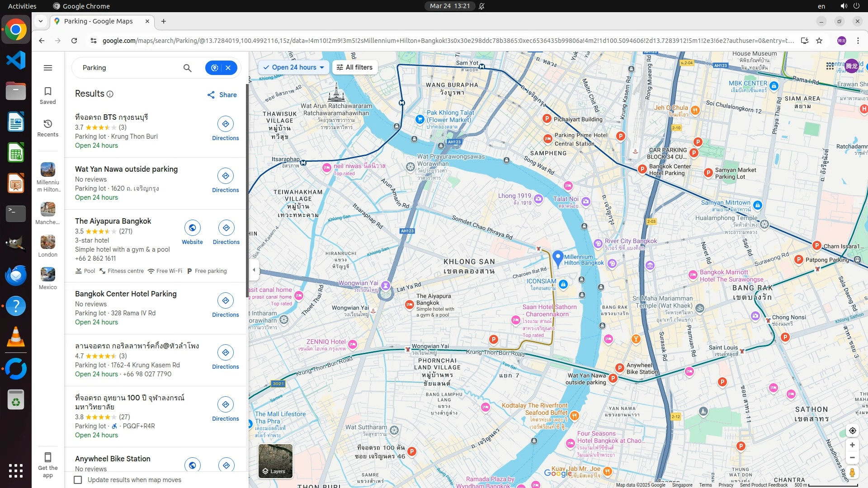Select the Parking - Google Maps tab
This screenshot has width=868, height=488.
pyautogui.click(x=99, y=21)
